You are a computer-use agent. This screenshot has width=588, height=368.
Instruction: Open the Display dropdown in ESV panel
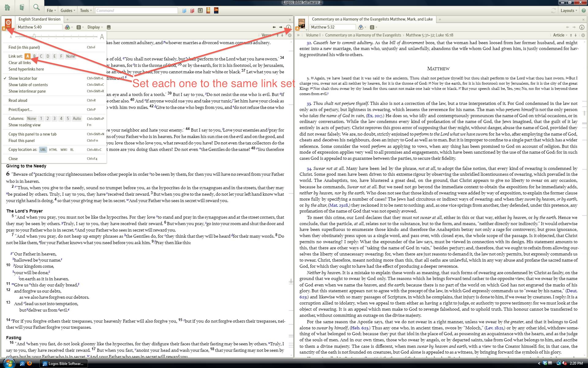coord(95,27)
